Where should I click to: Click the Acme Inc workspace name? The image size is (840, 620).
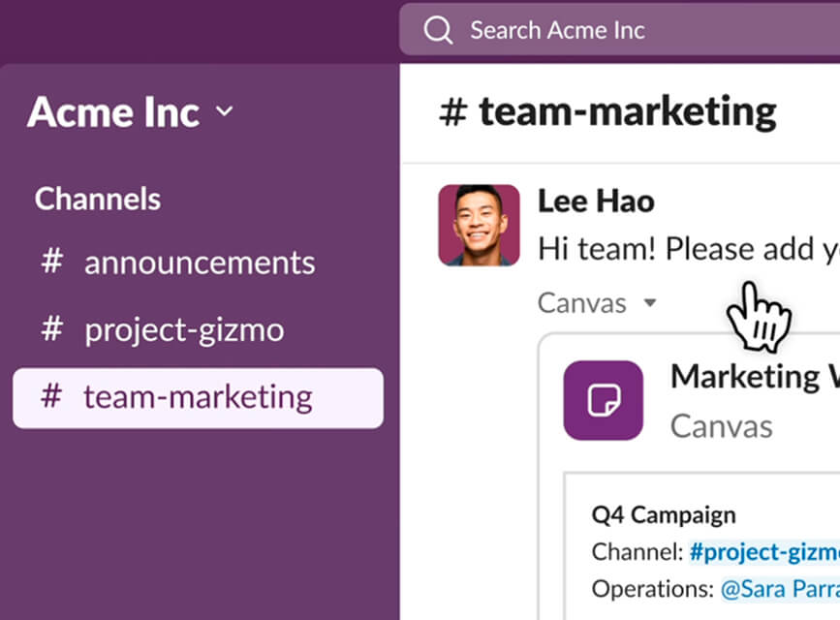113,112
